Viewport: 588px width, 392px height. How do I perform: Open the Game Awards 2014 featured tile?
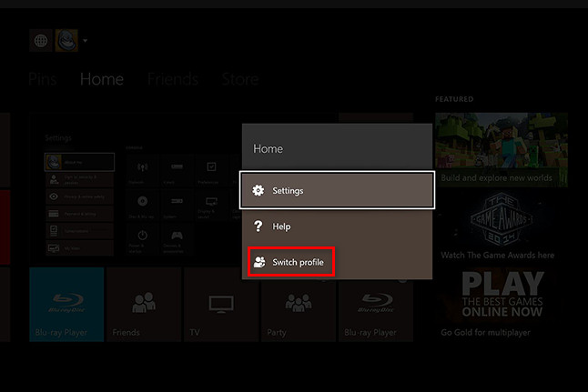(502, 226)
